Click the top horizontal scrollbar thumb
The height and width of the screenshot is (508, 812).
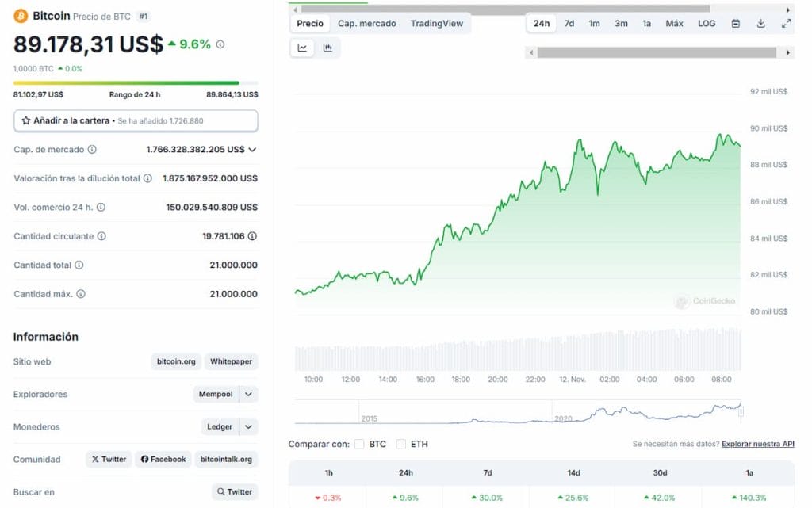coord(505,10)
